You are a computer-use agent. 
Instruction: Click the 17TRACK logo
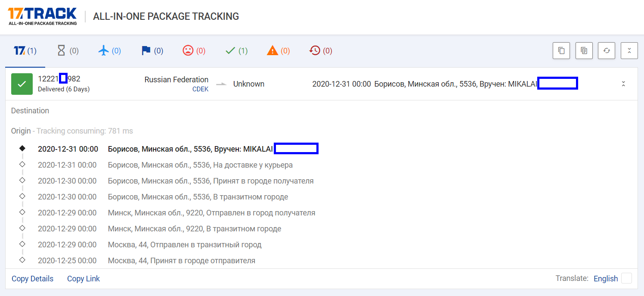point(42,16)
